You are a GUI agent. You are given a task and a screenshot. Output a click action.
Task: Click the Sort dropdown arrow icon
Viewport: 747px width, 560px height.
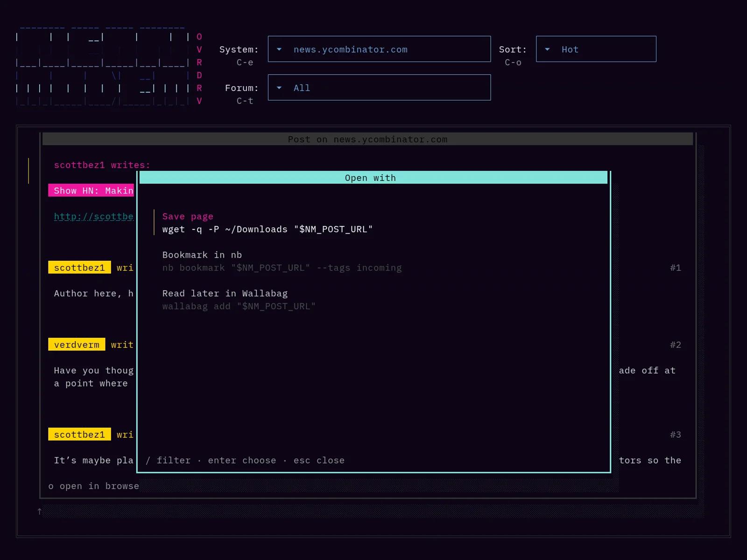pyautogui.click(x=547, y=49)
